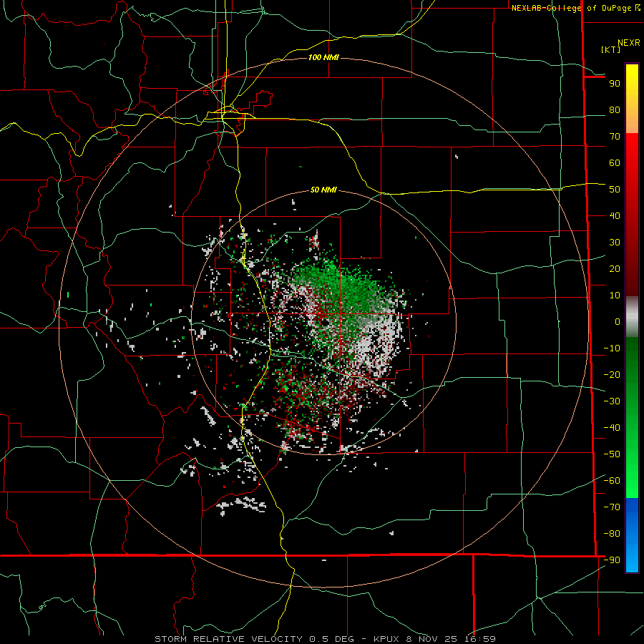Click the -30 scale value
Screen dimensions: 644x644
[612, 401]
